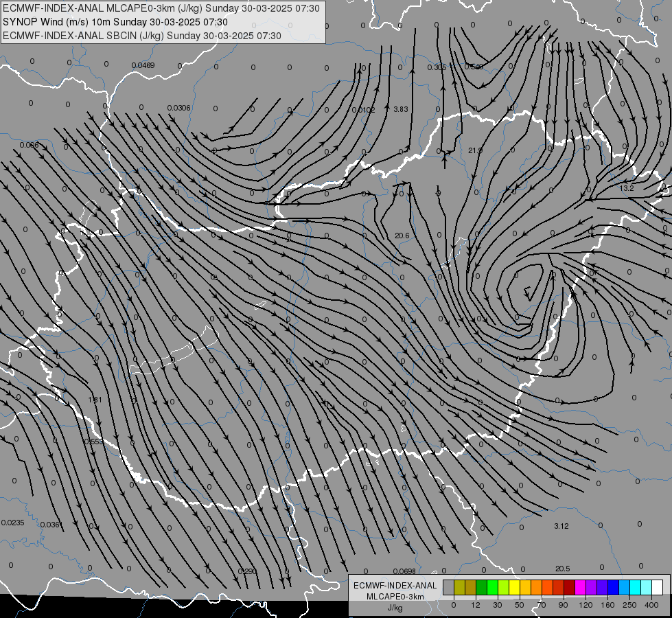This screenshot has height=618, width=672.
Task: Click the map value 20.6
Action: point(402,236)
